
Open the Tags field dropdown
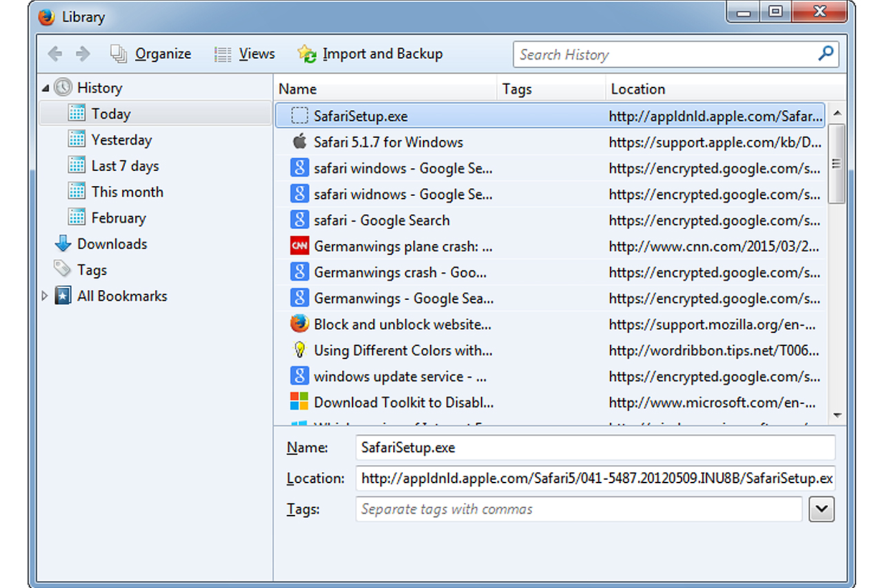pyautogui.click(x=822, y=509)
